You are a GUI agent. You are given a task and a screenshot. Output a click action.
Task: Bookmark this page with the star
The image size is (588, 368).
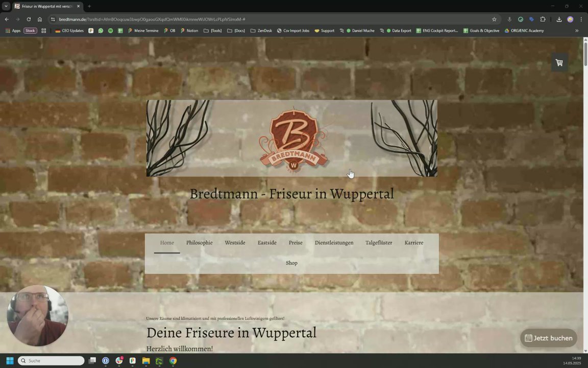pyautogui.click(x=494, y=19)
